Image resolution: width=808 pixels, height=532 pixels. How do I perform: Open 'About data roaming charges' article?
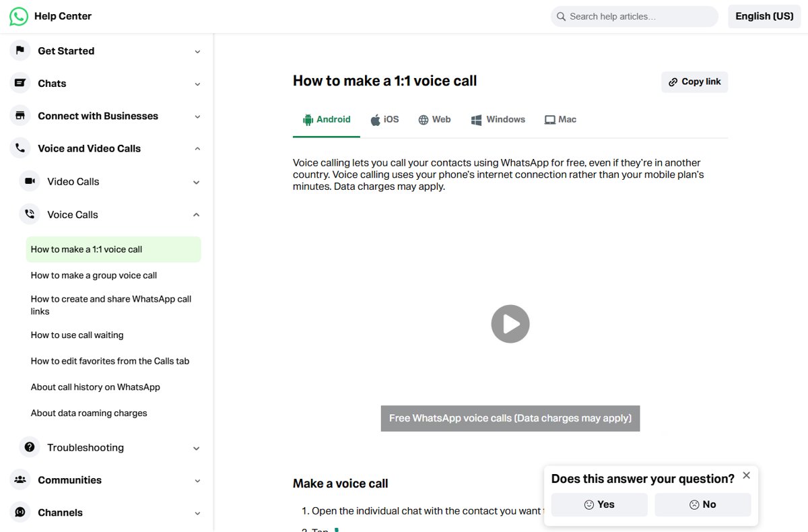[88, 413]
